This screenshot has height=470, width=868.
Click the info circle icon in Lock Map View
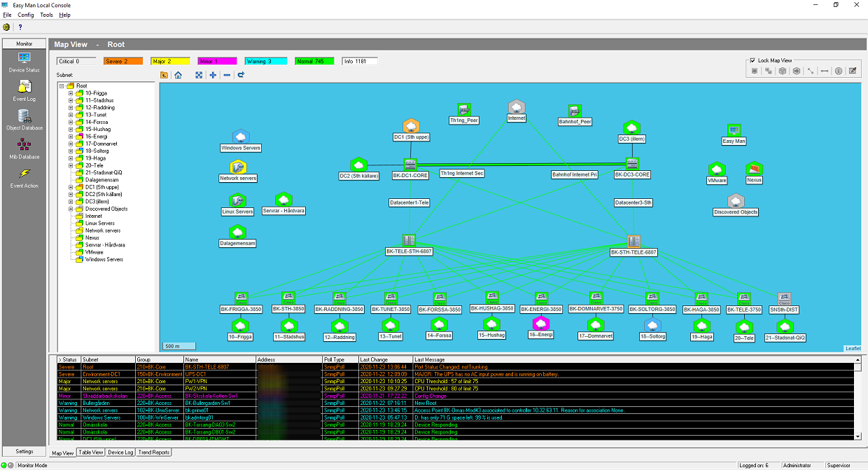[838, 71]
